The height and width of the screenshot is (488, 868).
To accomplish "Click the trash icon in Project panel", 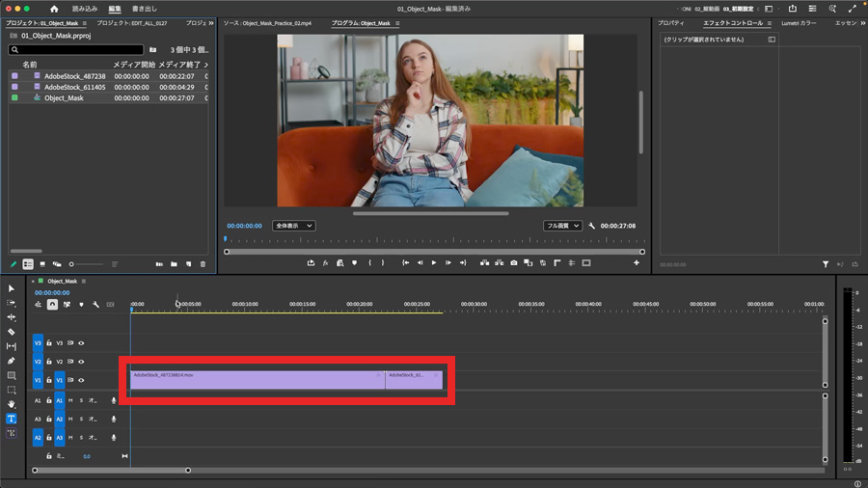I will (x=203, y=264).
